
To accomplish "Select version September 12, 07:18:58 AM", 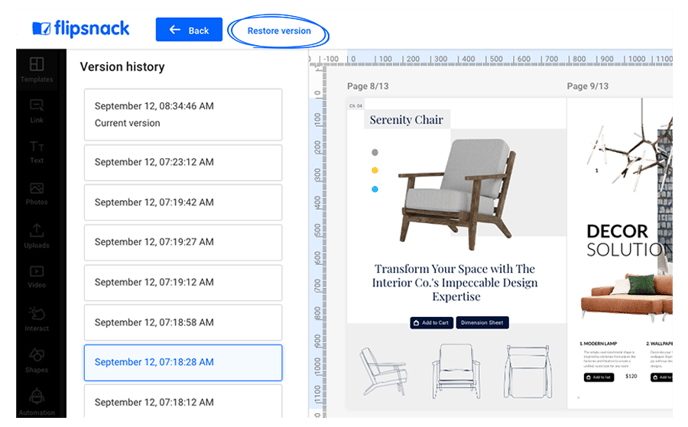I will [x=183, y=323].
